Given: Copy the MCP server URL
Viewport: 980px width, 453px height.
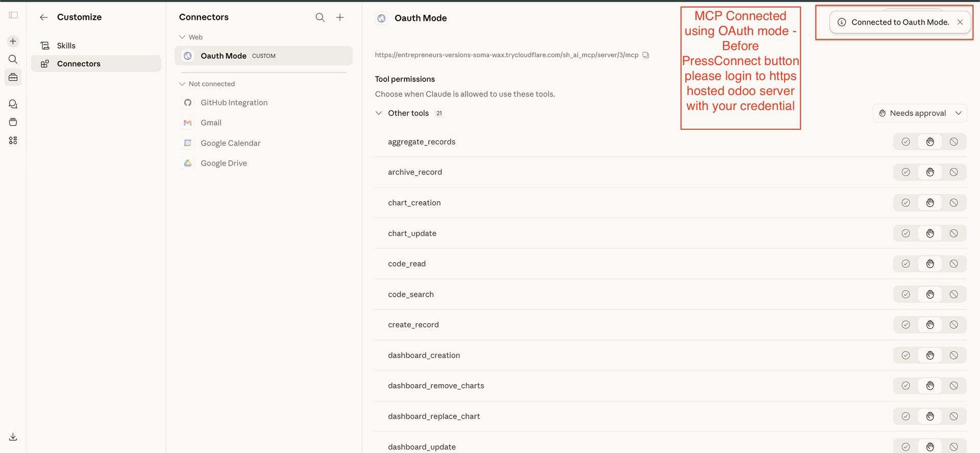Looking at the screenshot, I should [646, 55].
